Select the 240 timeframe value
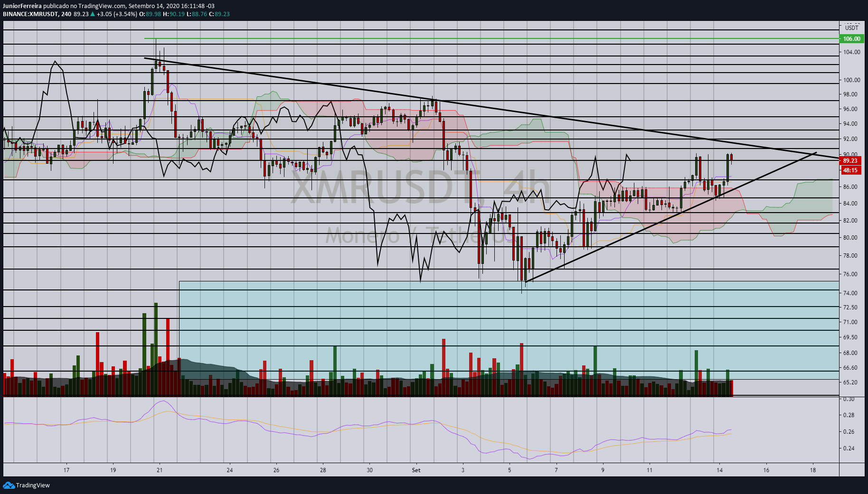 tap(66, 14)
